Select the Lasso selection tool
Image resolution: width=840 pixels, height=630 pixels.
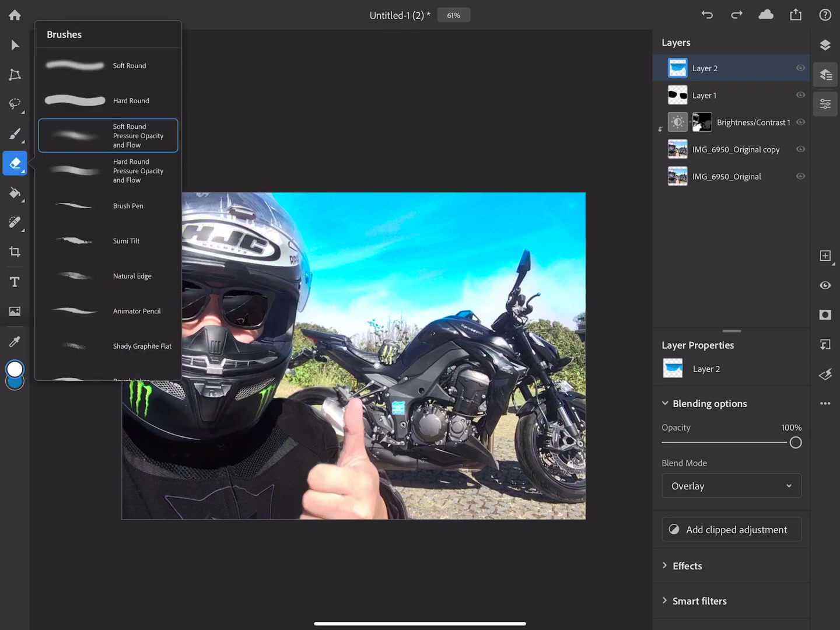click(x=15, y=104)
